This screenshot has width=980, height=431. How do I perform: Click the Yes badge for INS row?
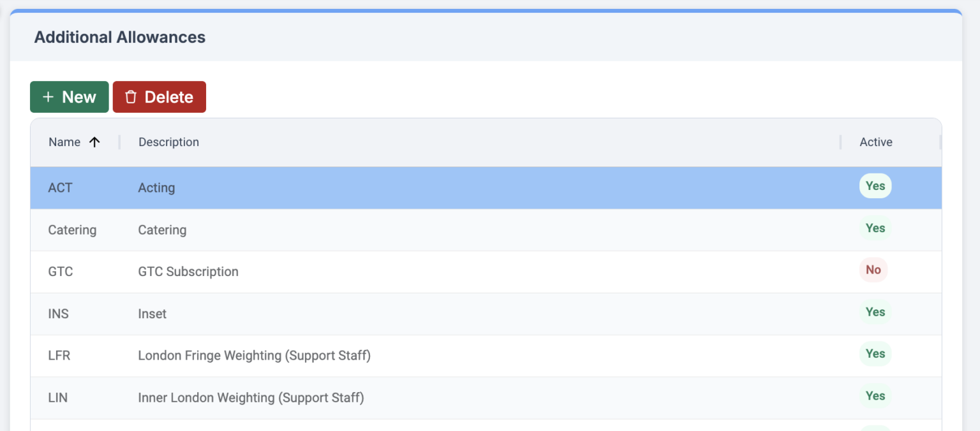(875, 312)
